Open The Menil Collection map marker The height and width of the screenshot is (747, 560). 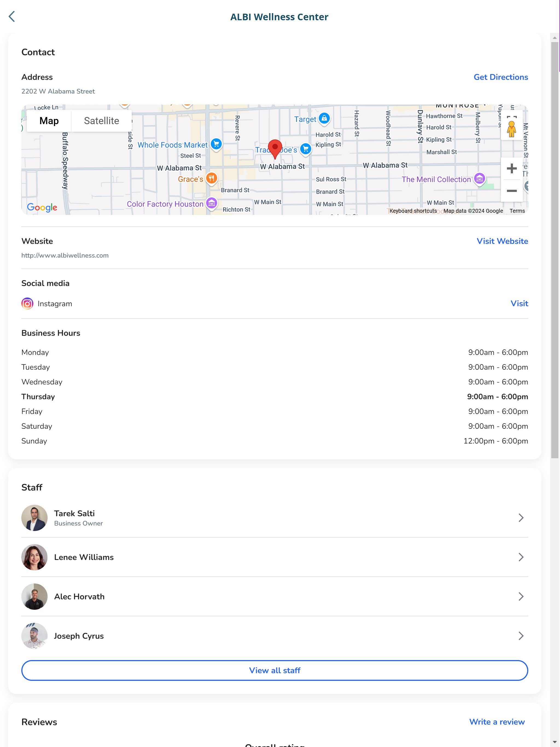pos(479,179)
